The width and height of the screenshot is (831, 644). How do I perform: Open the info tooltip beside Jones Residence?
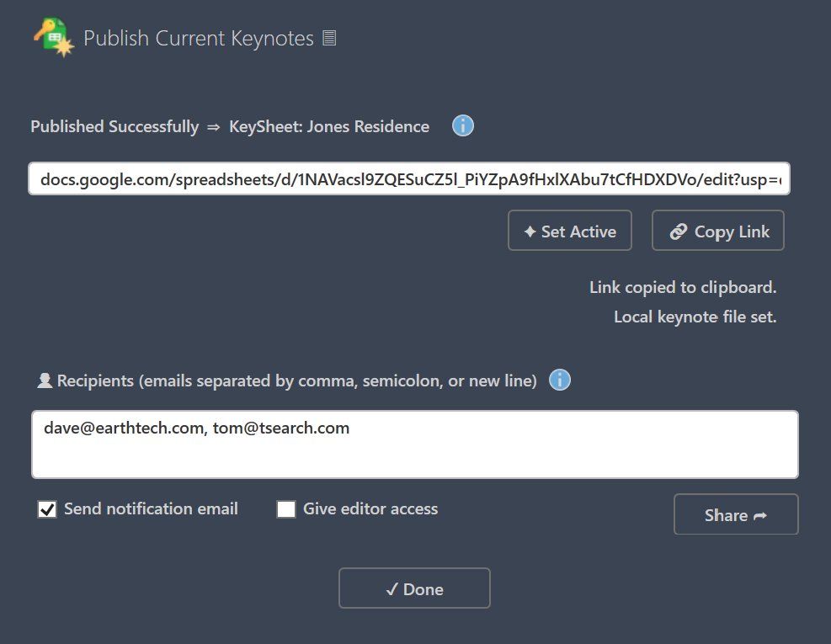tap(462, 125)
